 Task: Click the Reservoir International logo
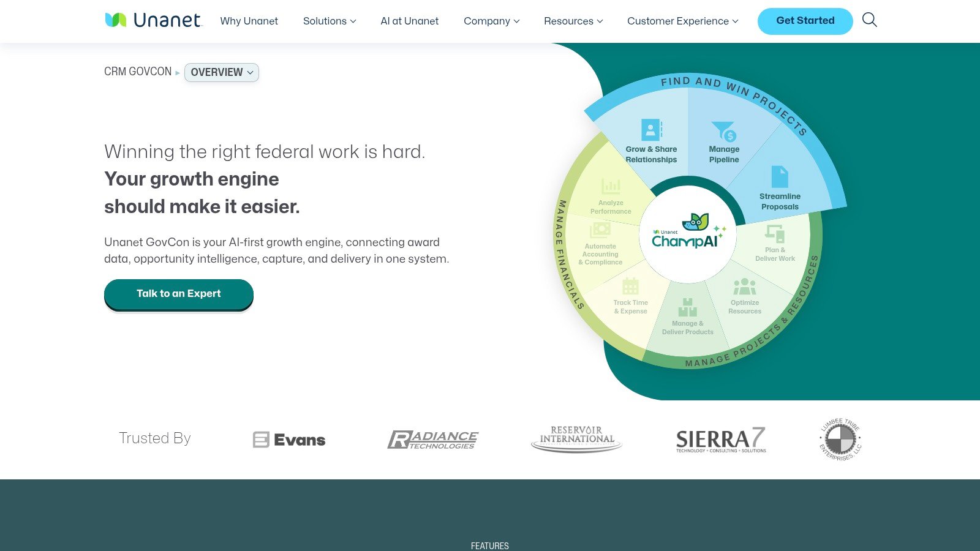[x=576, y=439]
